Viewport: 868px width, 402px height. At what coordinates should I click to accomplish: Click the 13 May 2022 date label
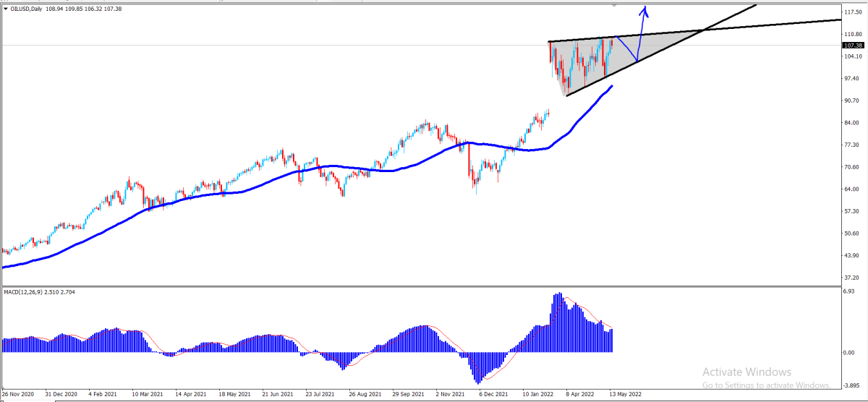624,395
